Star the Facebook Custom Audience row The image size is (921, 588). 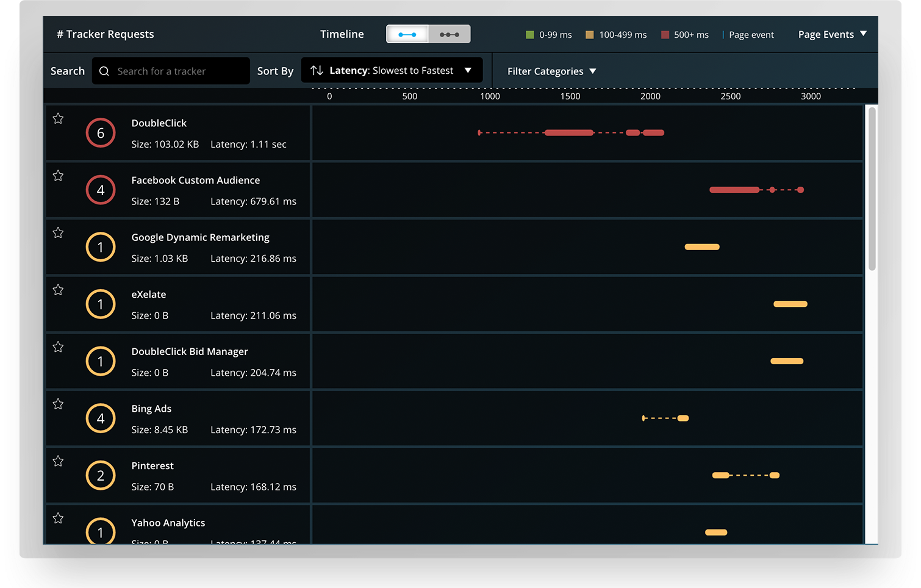click(58, 176)
